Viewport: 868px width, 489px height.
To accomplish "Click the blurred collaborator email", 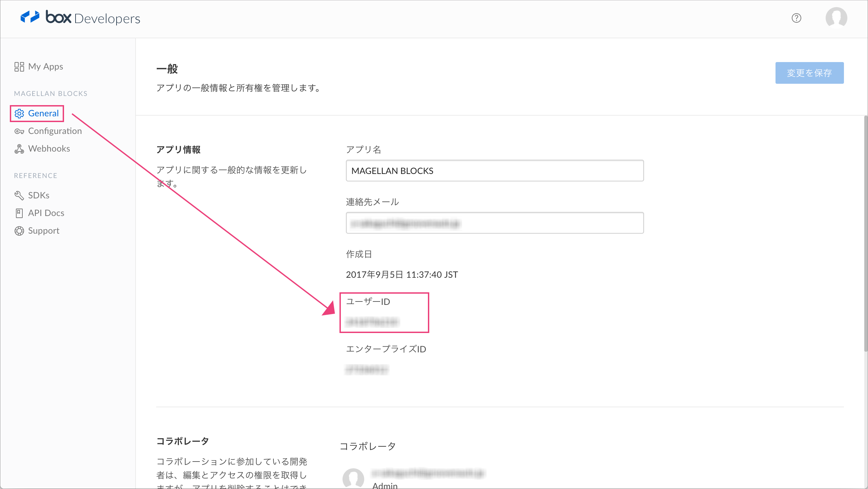I will tap(428, 473).
